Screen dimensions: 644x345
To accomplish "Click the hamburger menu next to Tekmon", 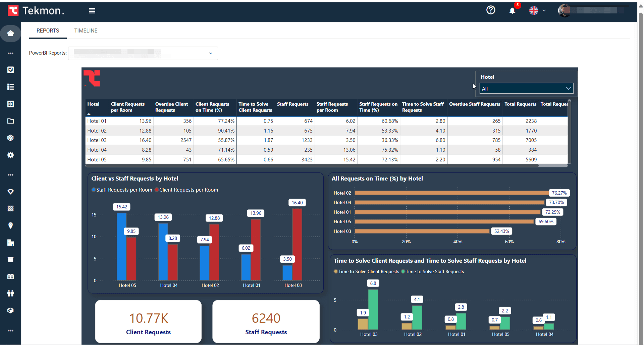I will coord(92,10).
